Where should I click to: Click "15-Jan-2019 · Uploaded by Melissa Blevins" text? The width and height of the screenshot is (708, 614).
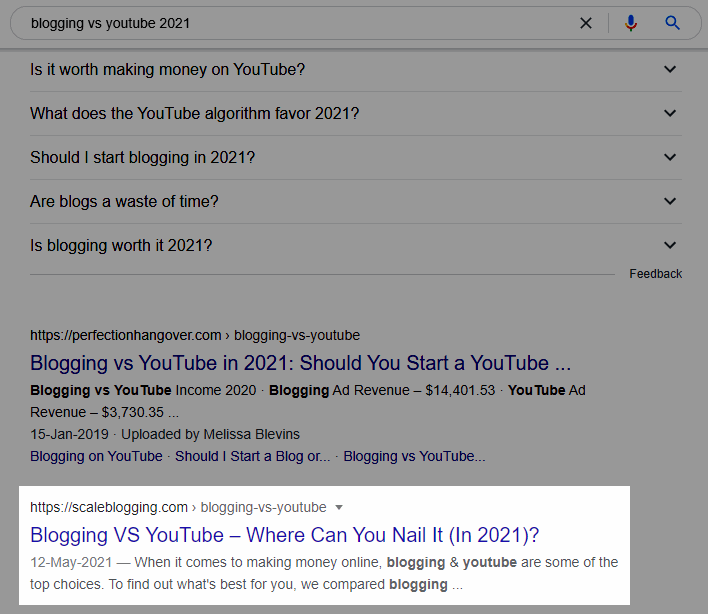[x=165, y=434]
